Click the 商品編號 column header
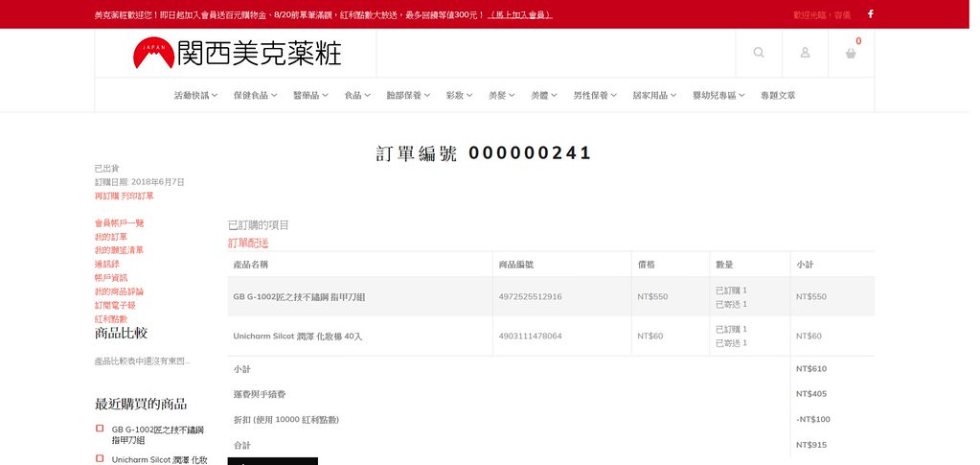980x465 pixels. pyautogui.click(x=516, y=265)
